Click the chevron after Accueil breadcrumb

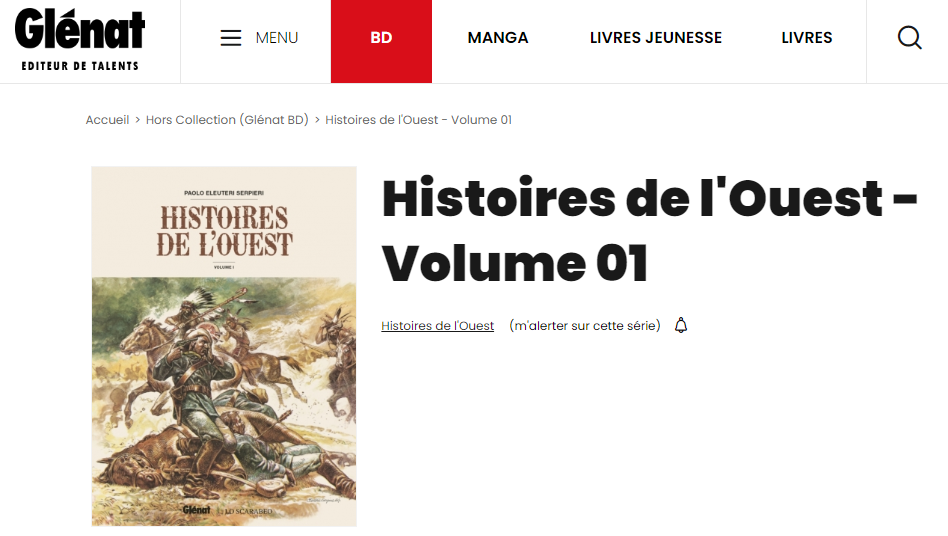tap(137, 120)
